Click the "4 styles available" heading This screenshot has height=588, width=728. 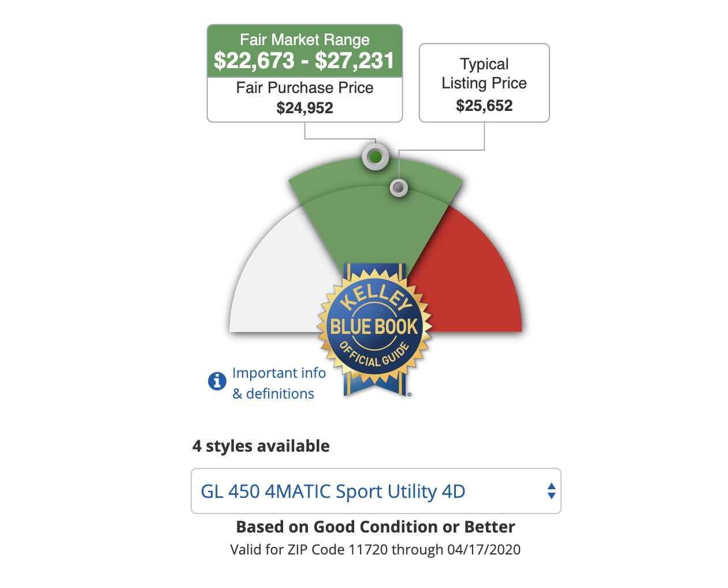click(261, 446)
